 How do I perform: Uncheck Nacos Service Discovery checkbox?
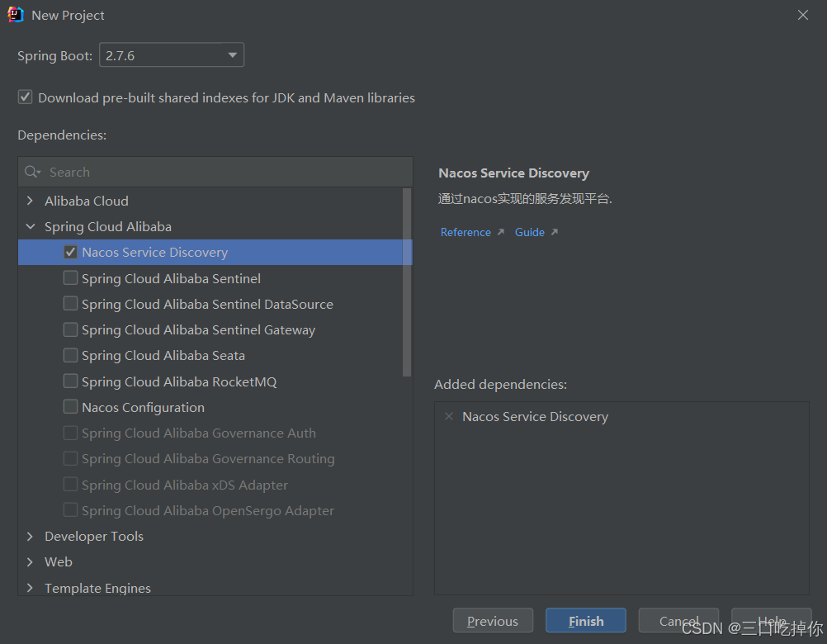(70, 252)
